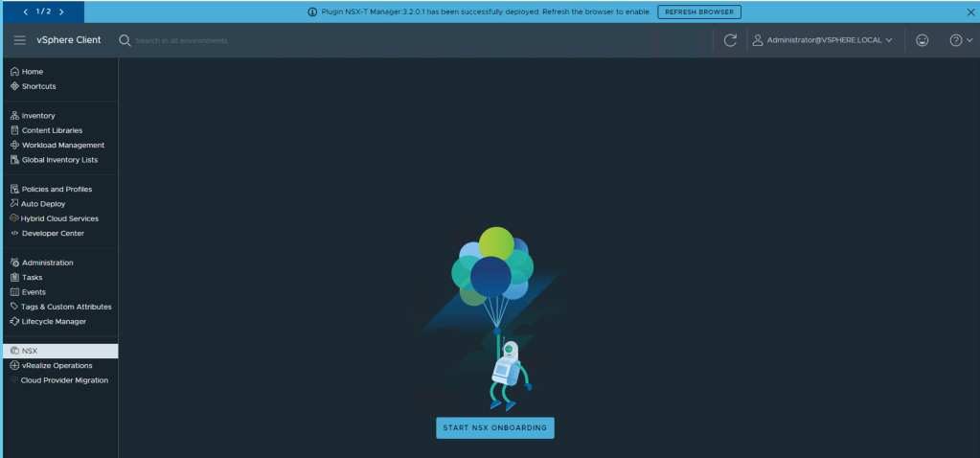The height and width of the screenshot is (458, 980).
Task: Click the Inventory icon in sidebar
Action: pyautogui.click(x=14, y=116)
